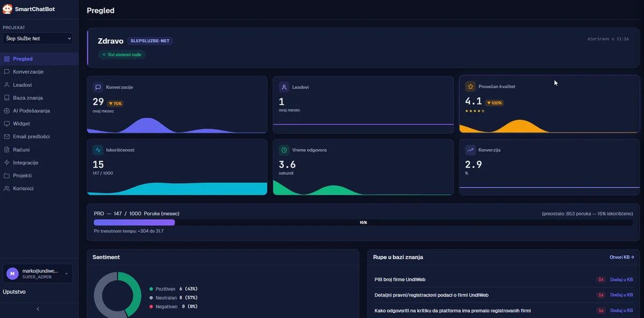Click the user avatar M icon
Screen dimensions: 644x318
click(12, 273)
